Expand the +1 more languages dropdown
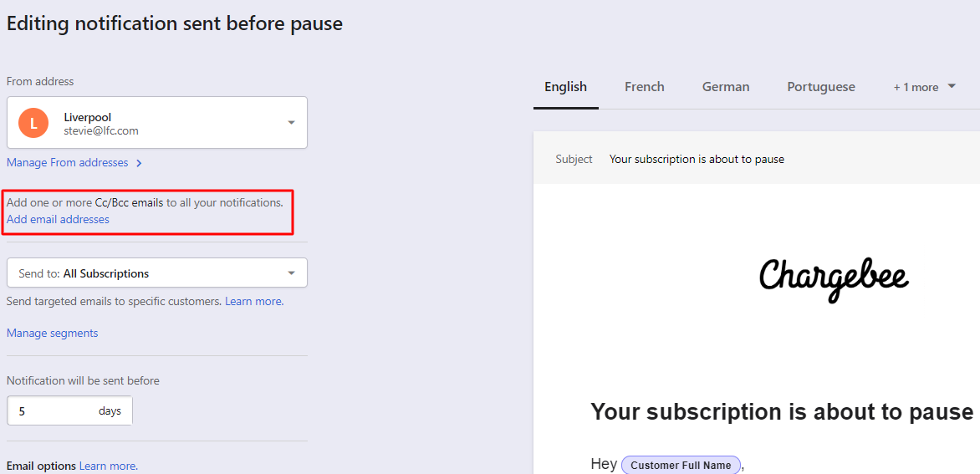Image resolution: width=980 pixels, height=474 pixels. (x=924, y=87)
